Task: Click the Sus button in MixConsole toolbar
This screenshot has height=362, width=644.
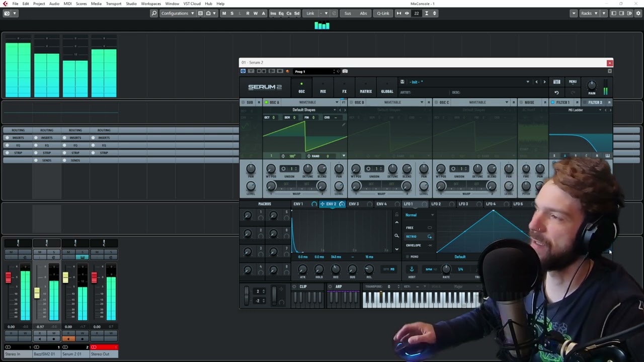Action: tap(348, 13)
